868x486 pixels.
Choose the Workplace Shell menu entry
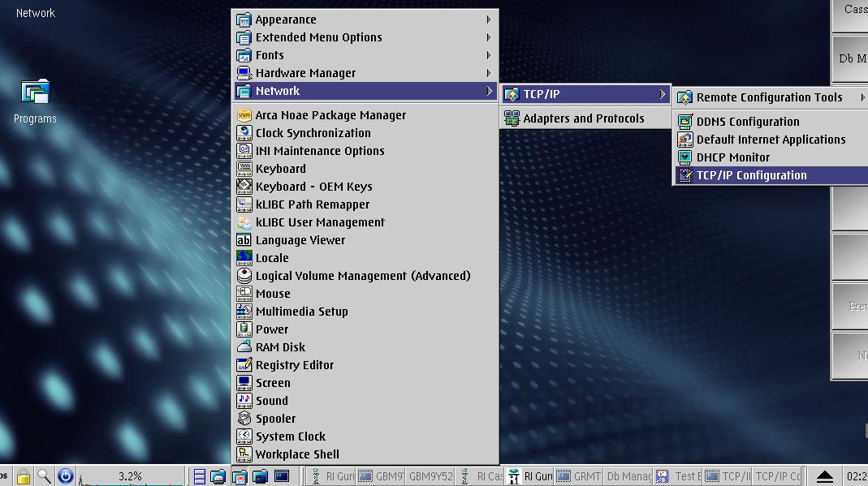(x=365, y=454)
